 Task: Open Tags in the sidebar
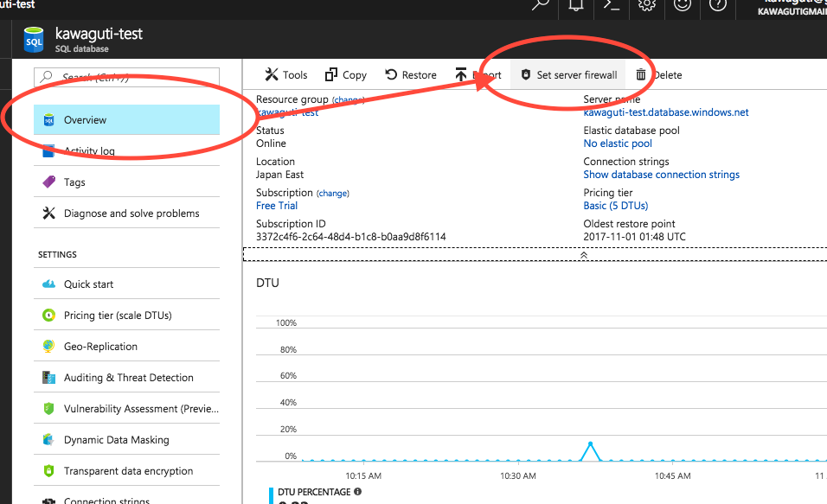pyautogui.click(x=126, y=182)
